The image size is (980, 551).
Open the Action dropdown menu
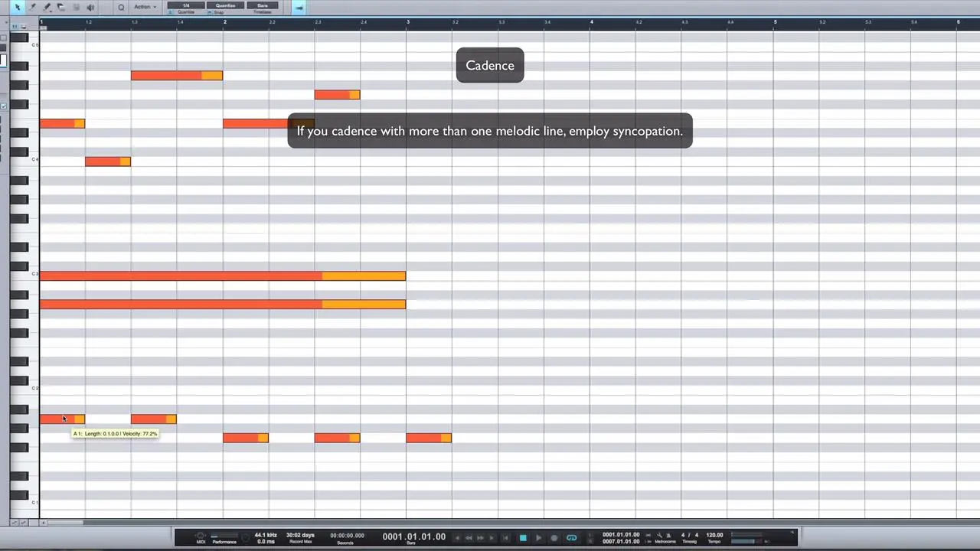tap(145, 7)
